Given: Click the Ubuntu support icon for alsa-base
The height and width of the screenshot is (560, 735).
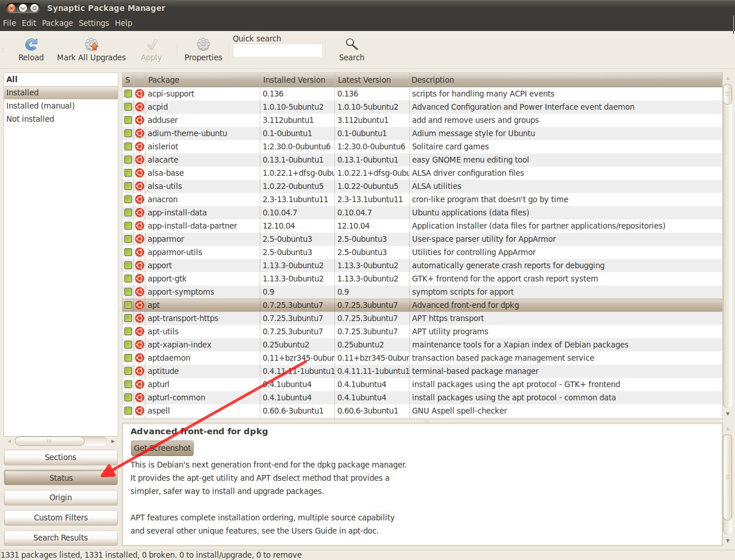Looking at the screenshot, I should tap(139, 173).
